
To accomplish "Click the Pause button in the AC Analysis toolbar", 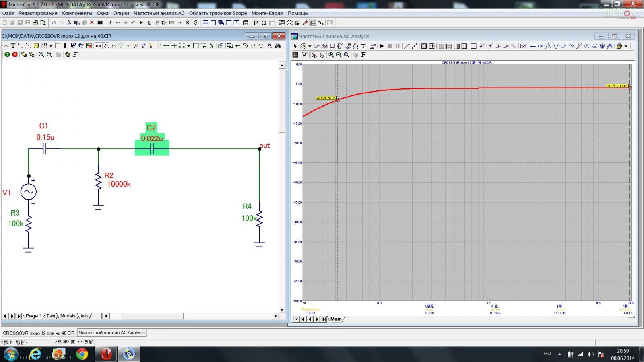I will (x=397, y=46).
